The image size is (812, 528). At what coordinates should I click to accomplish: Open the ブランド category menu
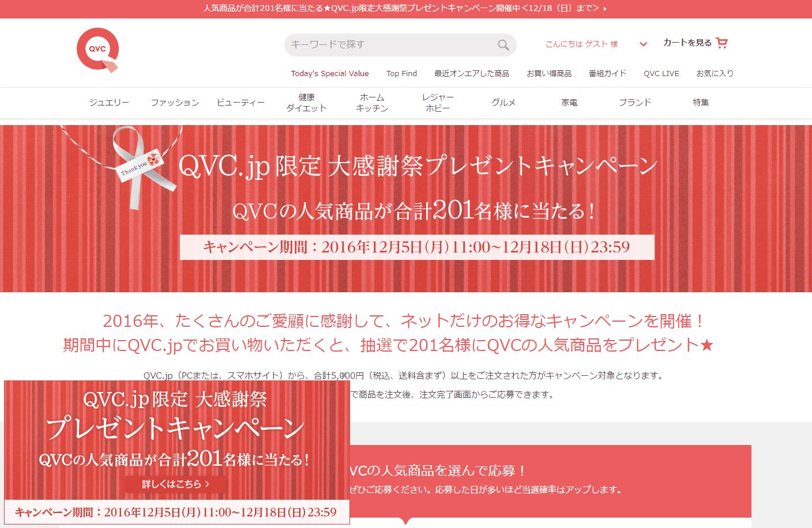click(x=635, y=103)
